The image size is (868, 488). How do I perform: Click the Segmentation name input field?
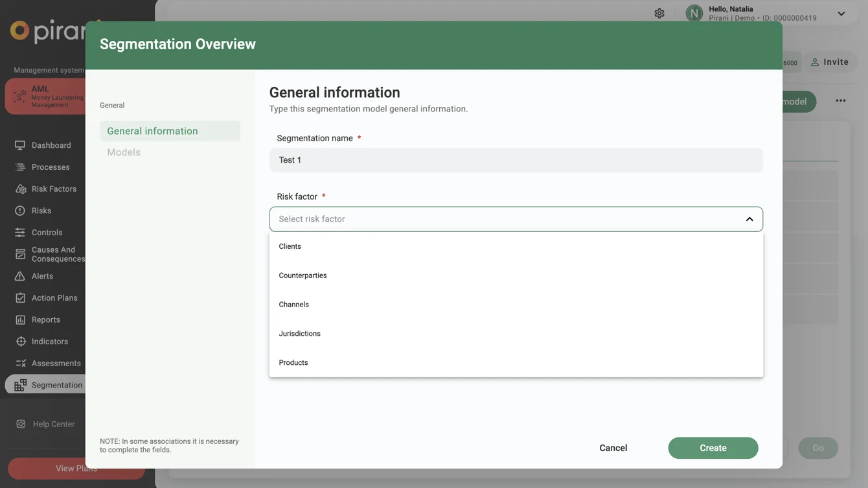tap(516, 160)
